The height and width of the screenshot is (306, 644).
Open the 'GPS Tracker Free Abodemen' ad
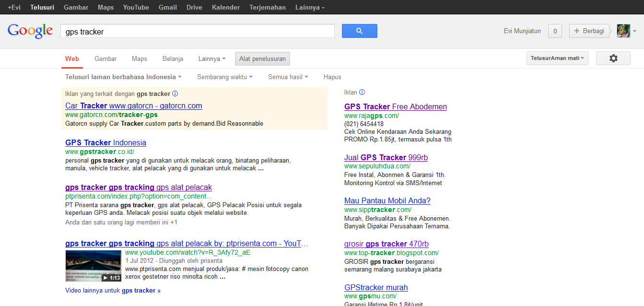click(x=396, y=106)
